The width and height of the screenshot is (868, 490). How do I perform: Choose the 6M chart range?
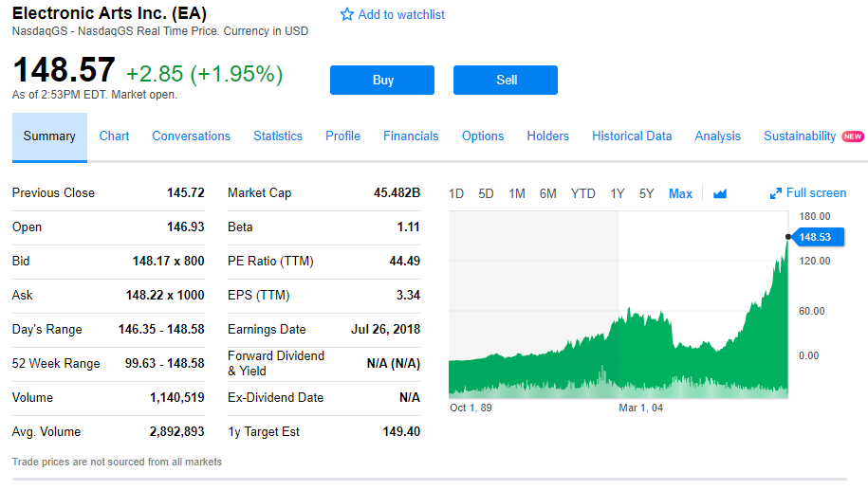(547, 193)
